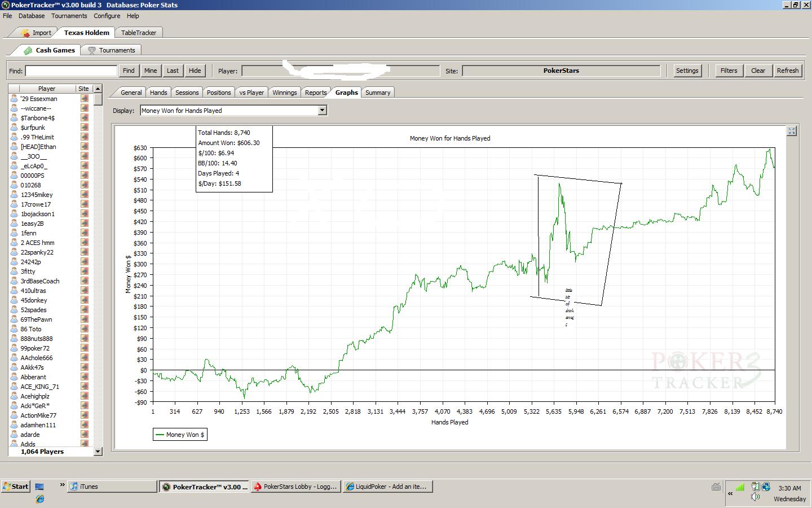Open the Reports tab
Screen dimensions: 812x508
316,93
